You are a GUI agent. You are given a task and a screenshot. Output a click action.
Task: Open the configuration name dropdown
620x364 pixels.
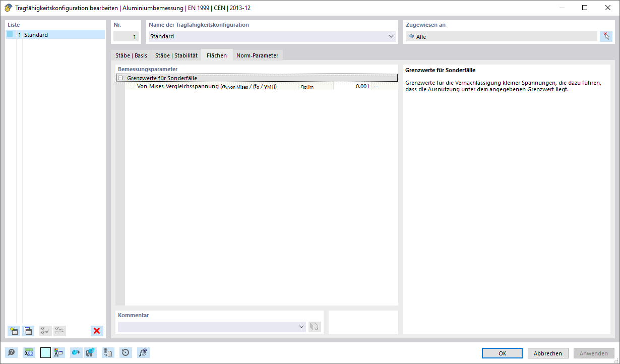391,36
